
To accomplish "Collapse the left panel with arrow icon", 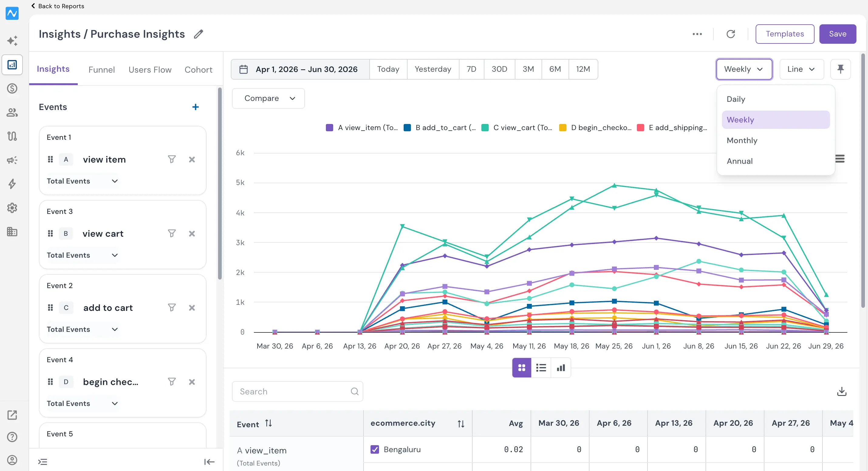I will point(209,462).
